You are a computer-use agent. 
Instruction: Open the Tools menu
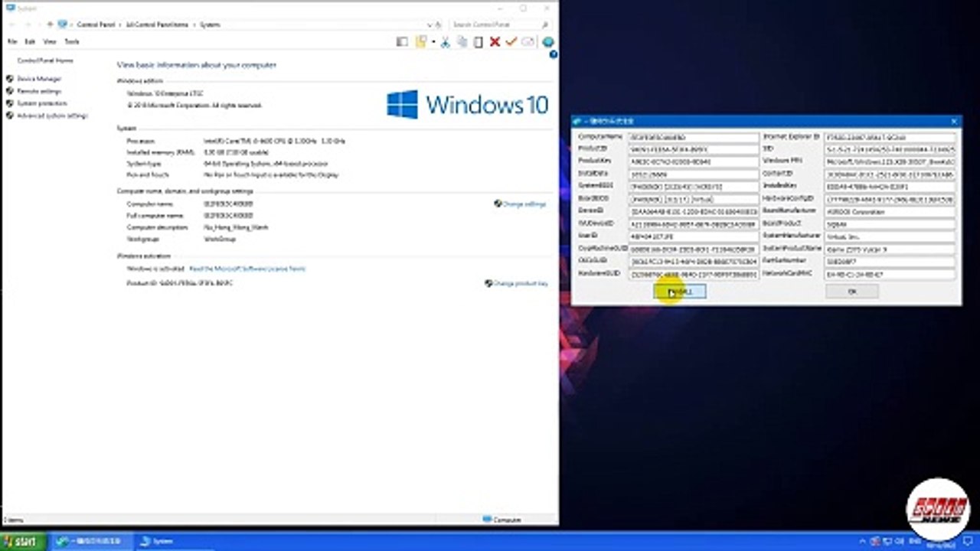[x=71, y=42]
